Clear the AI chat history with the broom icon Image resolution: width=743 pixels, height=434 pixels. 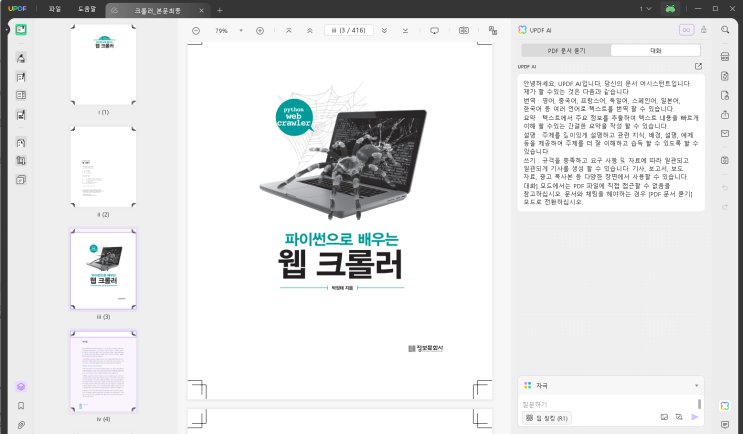click(704, 29)
